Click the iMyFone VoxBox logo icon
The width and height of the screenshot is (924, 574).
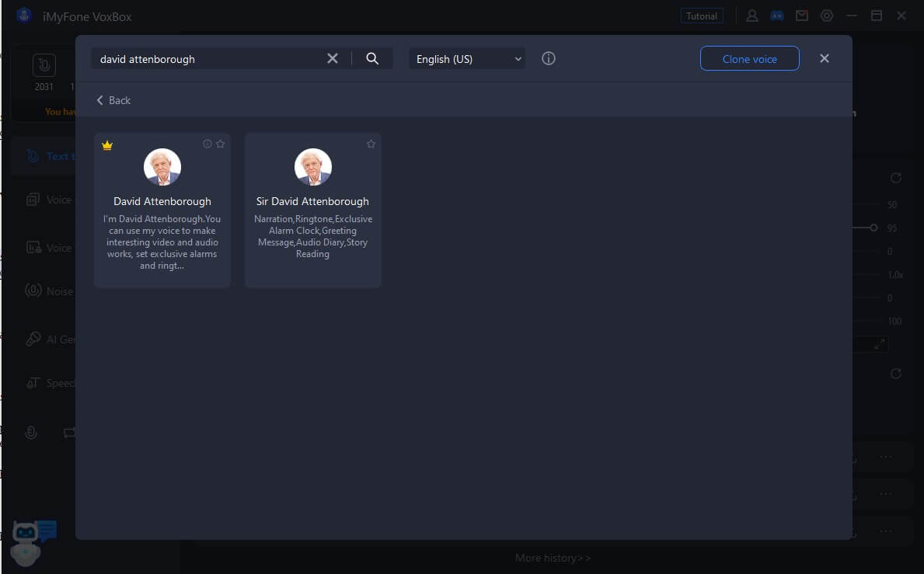point(23,16)
